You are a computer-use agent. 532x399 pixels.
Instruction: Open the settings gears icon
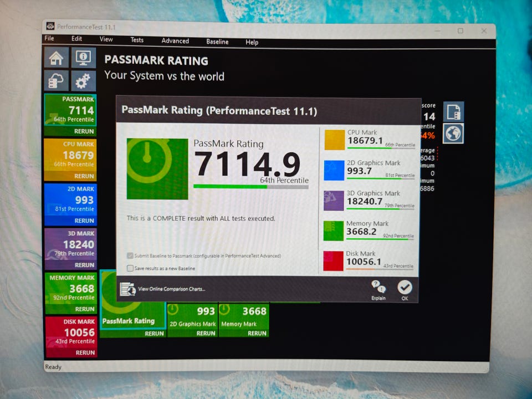[84, 81]
